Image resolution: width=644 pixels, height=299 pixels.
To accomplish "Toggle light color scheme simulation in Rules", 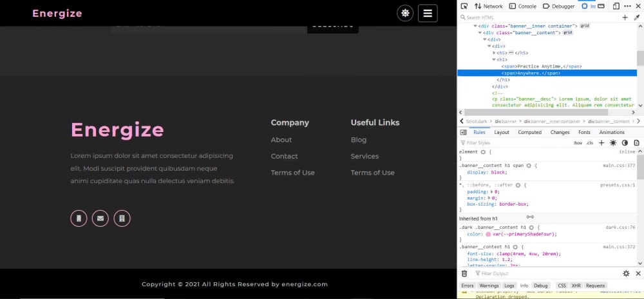I will pos(613,143).
